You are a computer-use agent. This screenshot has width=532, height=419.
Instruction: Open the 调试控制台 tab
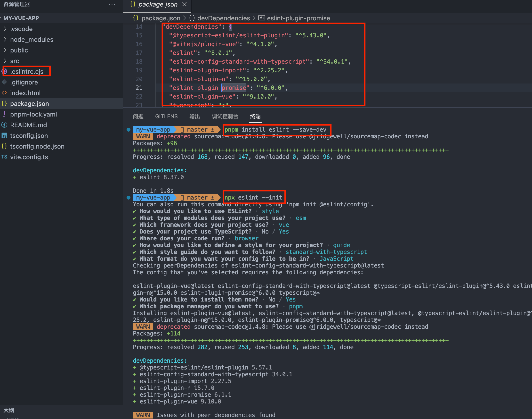coord(225,116)
